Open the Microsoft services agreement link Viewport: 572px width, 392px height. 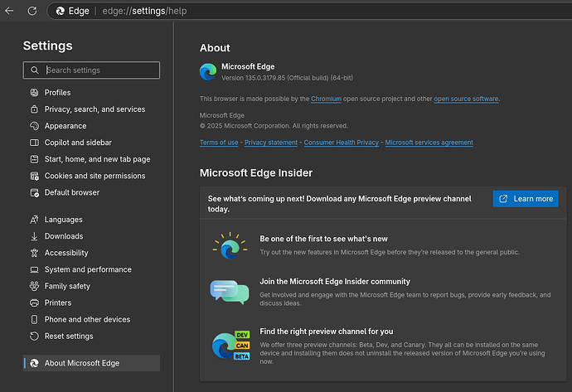coord(429,143)
